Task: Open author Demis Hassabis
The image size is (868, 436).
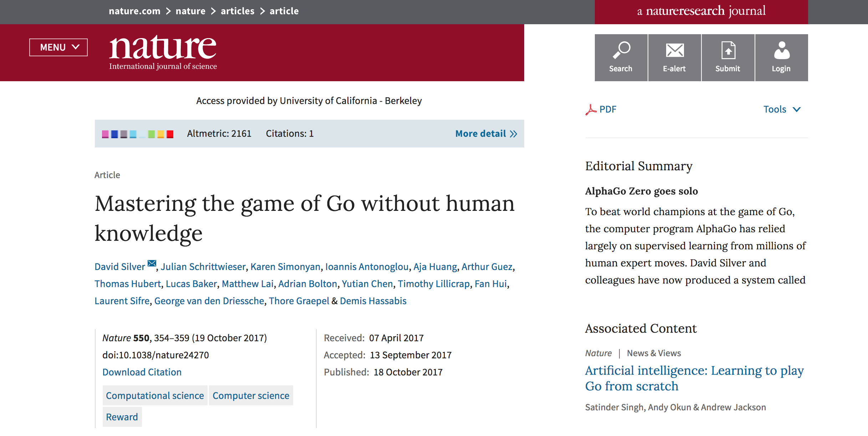Action: point(373,301)
